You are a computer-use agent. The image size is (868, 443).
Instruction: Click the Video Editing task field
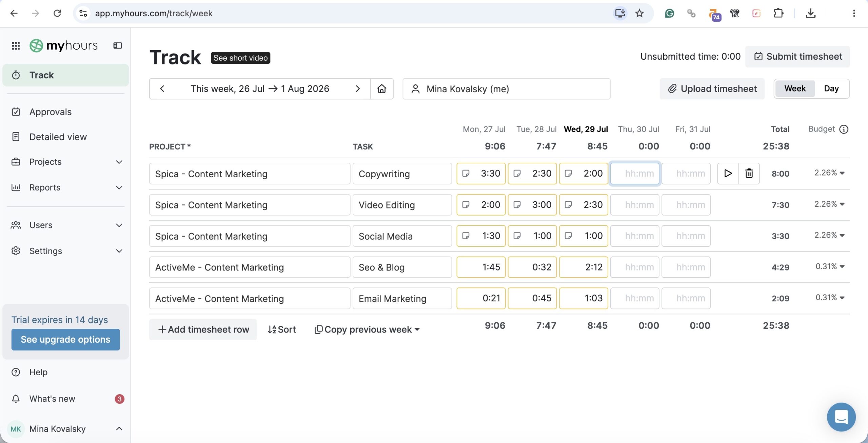pos(402,205)
